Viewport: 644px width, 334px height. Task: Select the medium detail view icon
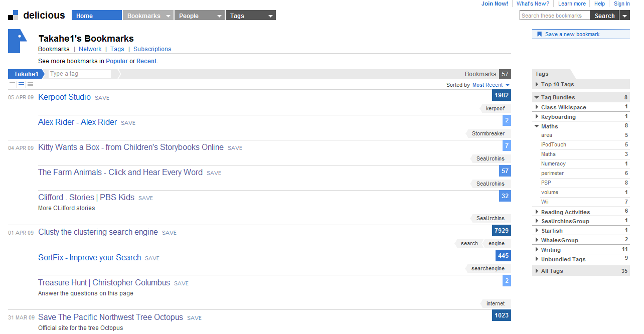click(x=21, y=84)
